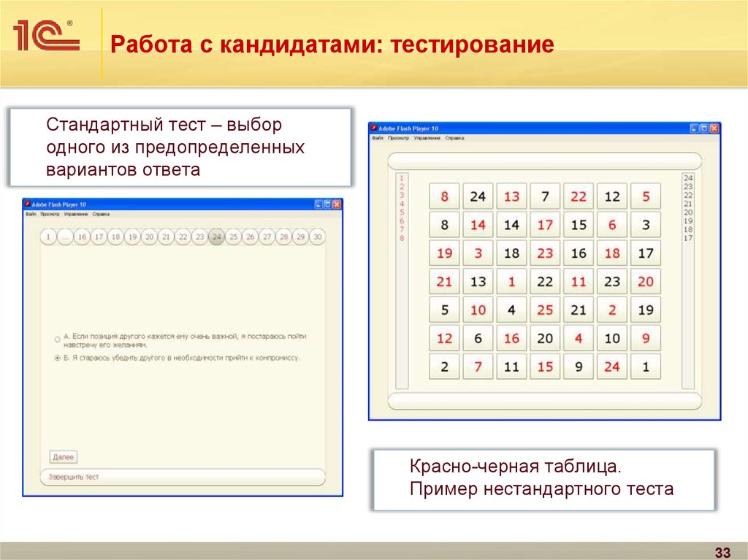Open the Справка menu in the red-black table window
Image resolution: width=748 pixels, height=560 pixels.
point(454,138)
